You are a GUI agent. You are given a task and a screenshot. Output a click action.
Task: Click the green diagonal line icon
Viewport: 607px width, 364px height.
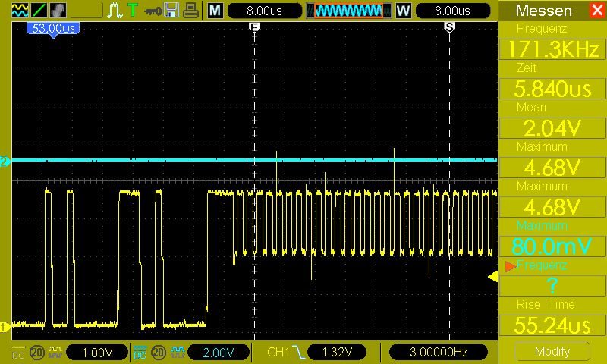pos(39,11)
